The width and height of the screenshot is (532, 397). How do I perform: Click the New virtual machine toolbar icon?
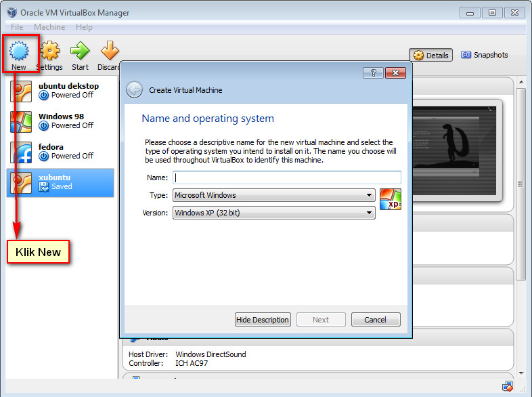click(x=19, y=51)
